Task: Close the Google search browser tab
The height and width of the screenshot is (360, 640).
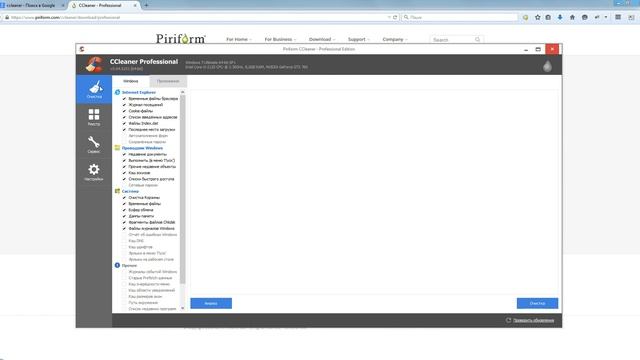Action: [63, 5]
